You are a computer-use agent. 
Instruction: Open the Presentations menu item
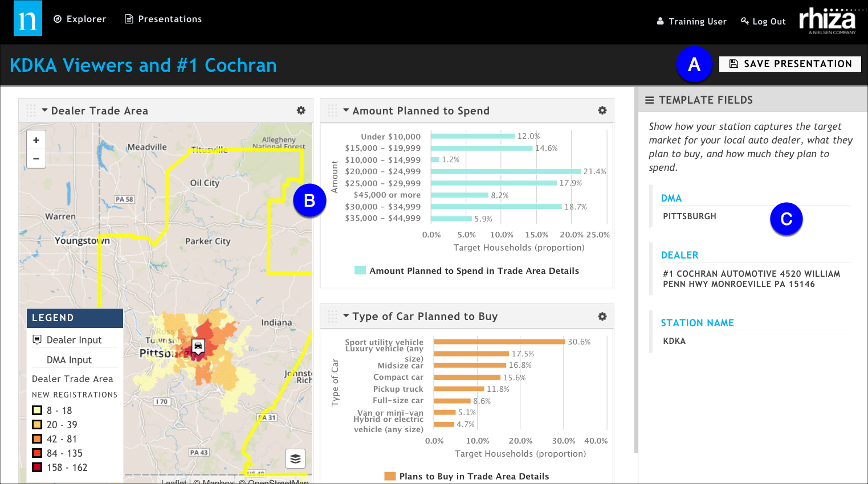click(x=164, y=19)
